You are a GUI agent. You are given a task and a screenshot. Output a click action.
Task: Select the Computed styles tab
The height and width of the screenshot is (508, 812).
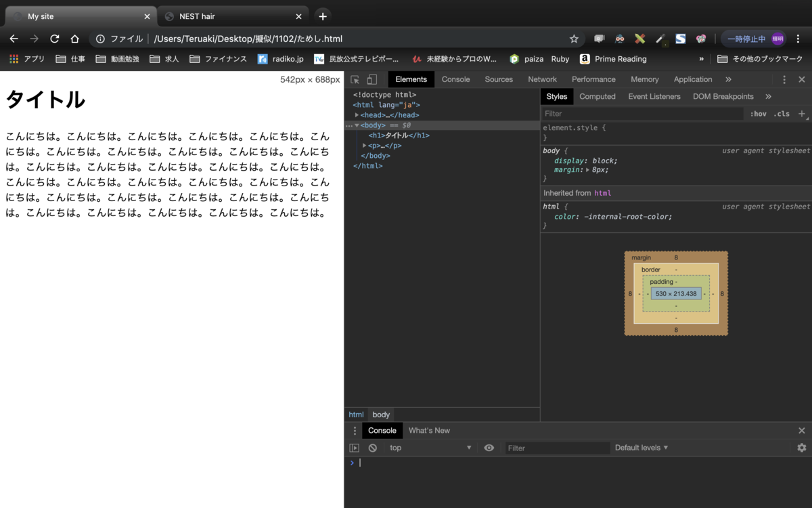[597, 96]
